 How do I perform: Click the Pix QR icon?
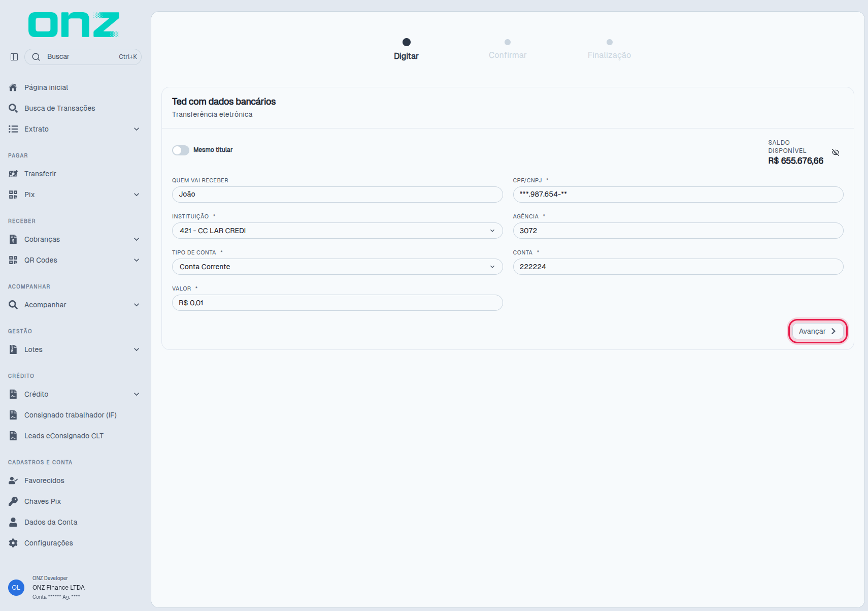pos(13,195)
